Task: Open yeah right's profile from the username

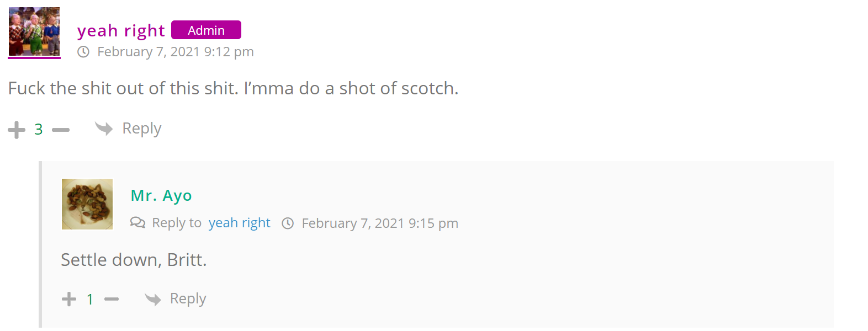Action: [x=121, y=30]
